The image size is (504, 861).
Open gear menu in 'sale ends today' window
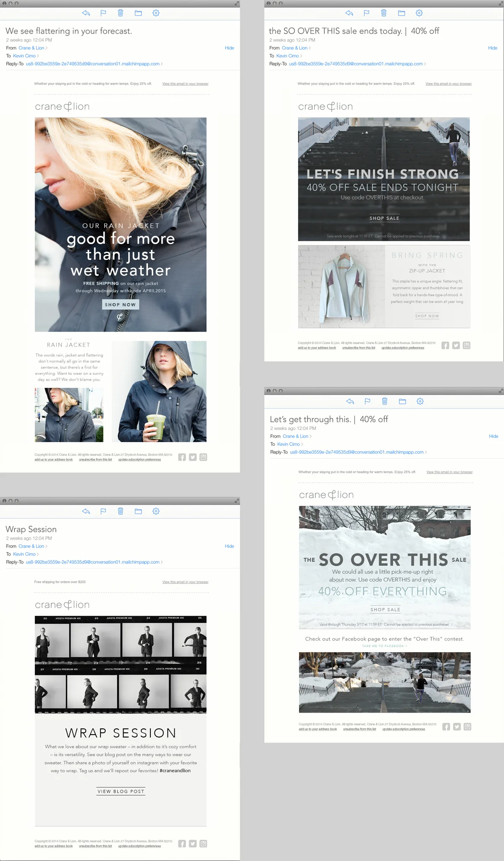(x=419, y=13)
